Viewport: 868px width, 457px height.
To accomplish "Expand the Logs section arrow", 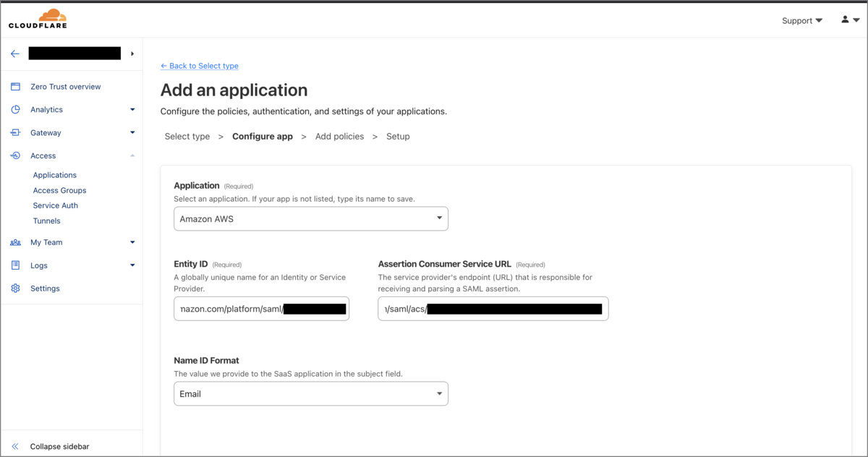I will [132, 265].
